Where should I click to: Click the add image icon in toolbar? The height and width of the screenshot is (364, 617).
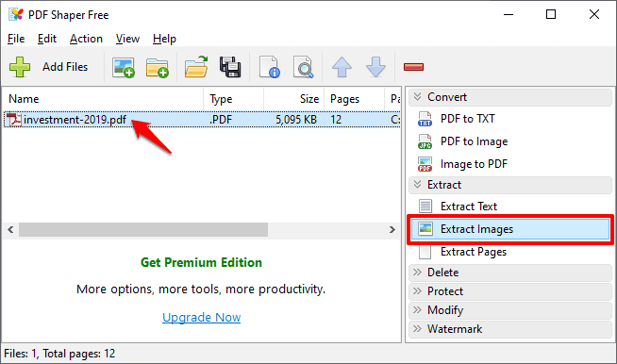point(124,67)
